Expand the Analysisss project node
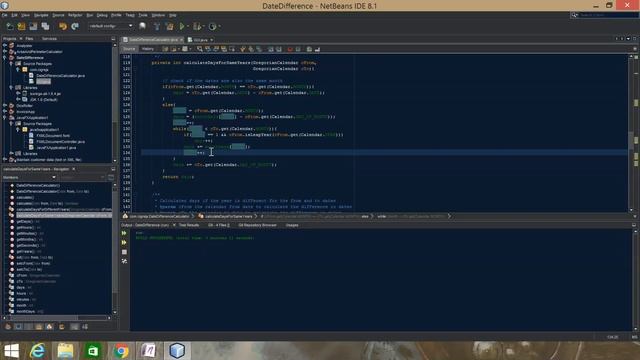Screen dimensions: 640x360 5,46
